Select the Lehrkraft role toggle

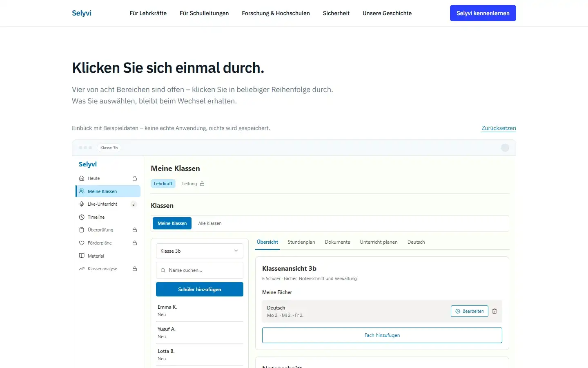163,184
